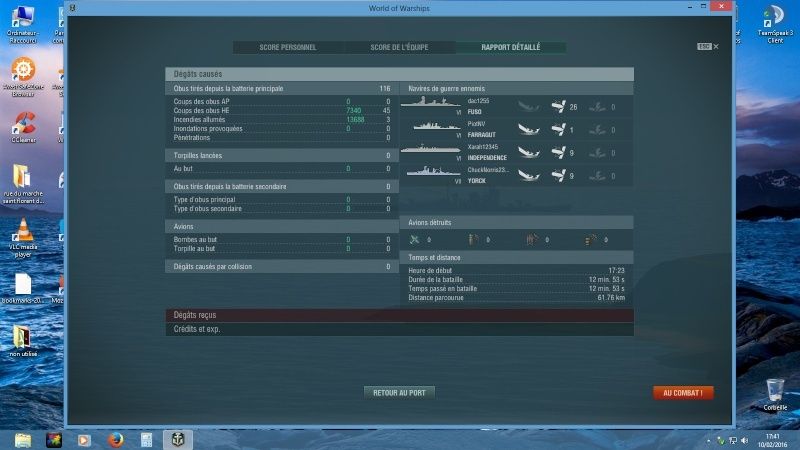Image resolution: width=800 pixels, height=450 pixels.
Task: Open TeamSpeak 3 Client desktop shortcut
Action: pyautogui.click(x=775, y=23)
